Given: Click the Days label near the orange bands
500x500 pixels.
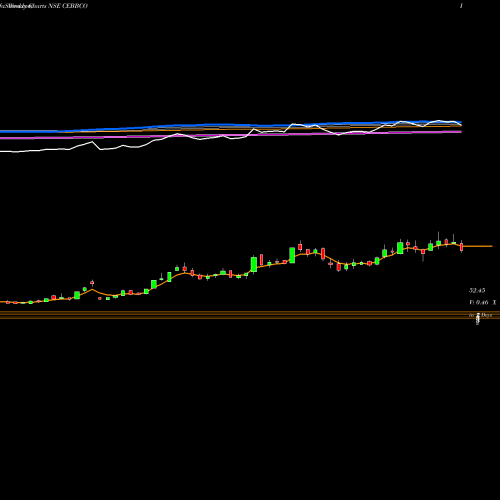Looking at the screenshot, I should [x=486, y=315].
